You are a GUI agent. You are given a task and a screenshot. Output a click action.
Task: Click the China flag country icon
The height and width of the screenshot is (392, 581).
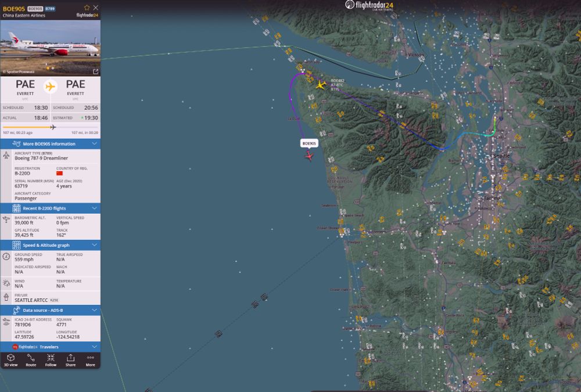point(59,173)
